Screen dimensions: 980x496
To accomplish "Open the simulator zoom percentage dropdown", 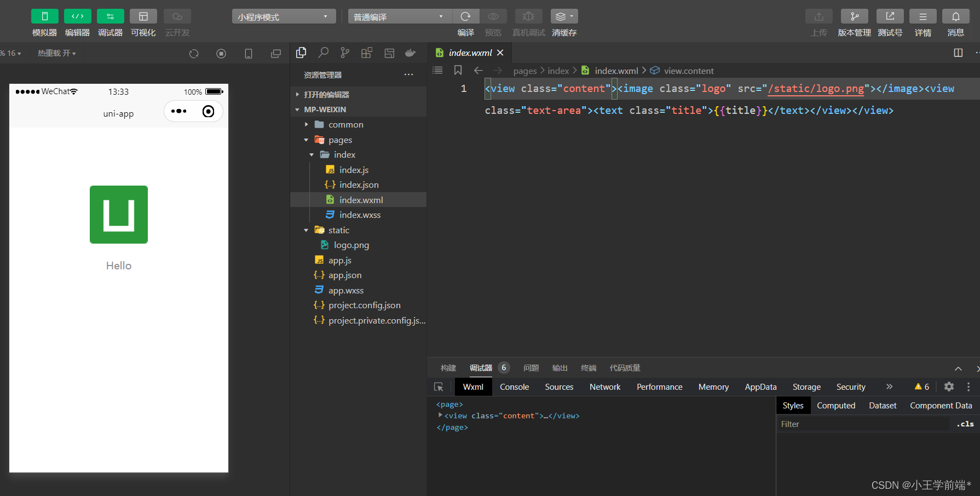I will (10, 53).
